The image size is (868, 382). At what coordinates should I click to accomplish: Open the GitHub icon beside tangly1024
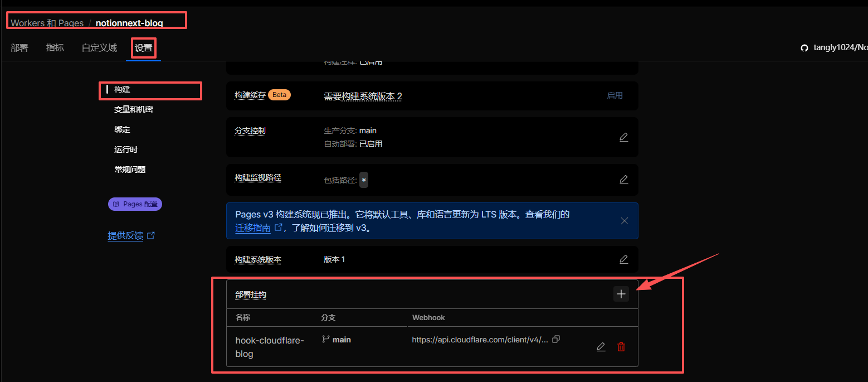[x=804, y=48]
